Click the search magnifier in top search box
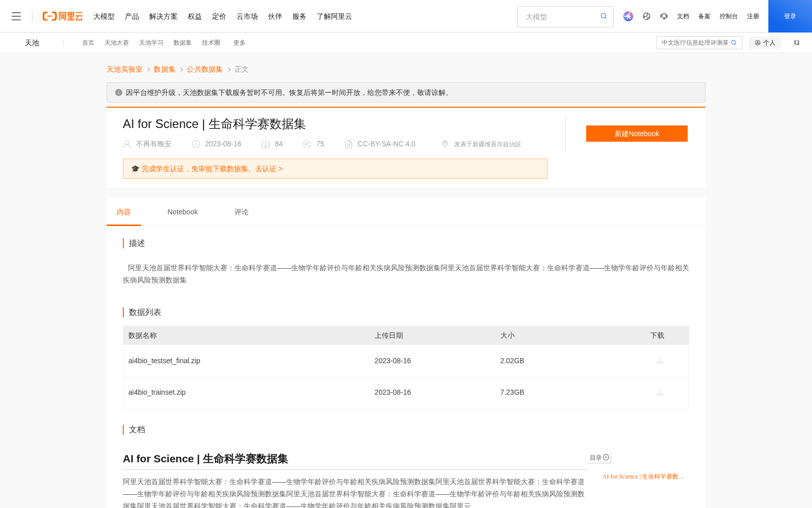The image size is (812, 508). click(604, 16)
